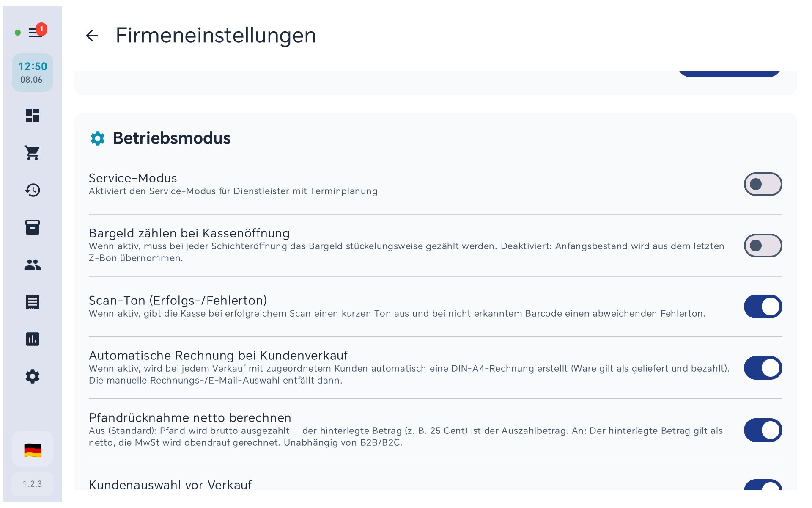Disable the Scan-Ton switch
812x508 pixels.
coord(763,306)
